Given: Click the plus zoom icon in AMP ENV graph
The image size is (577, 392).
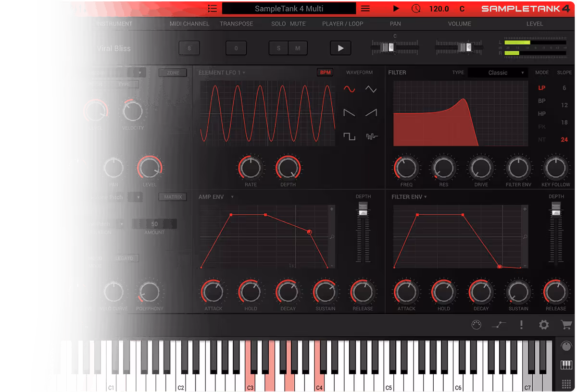Looking at the screenshot, I should pos(332,209).
